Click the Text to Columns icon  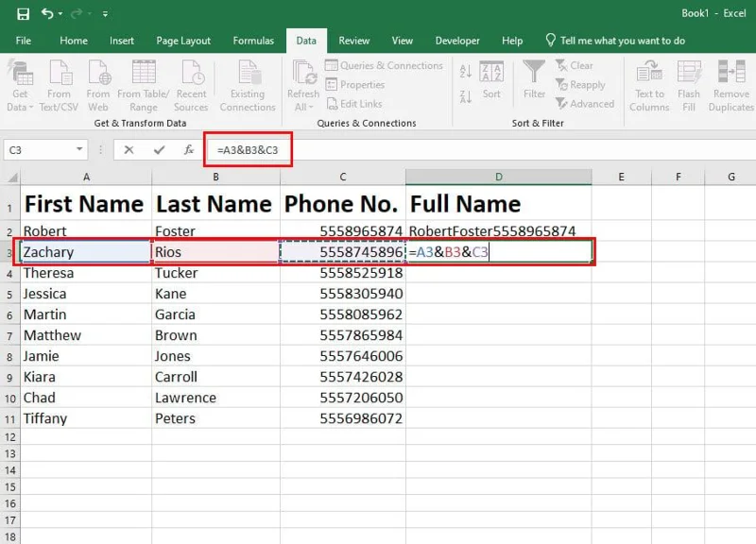tap(649, 74)
